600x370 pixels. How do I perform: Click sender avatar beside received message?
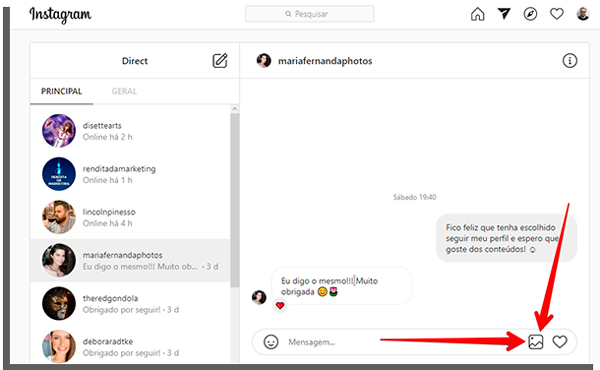[x=259, y=297]
